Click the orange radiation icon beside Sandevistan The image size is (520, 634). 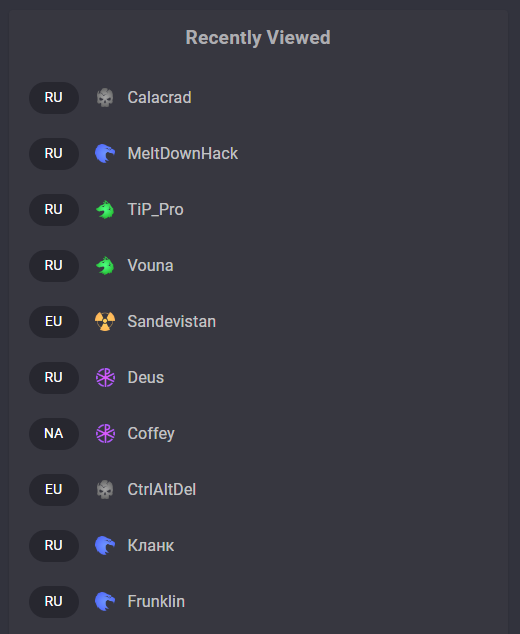click(105, 322)
